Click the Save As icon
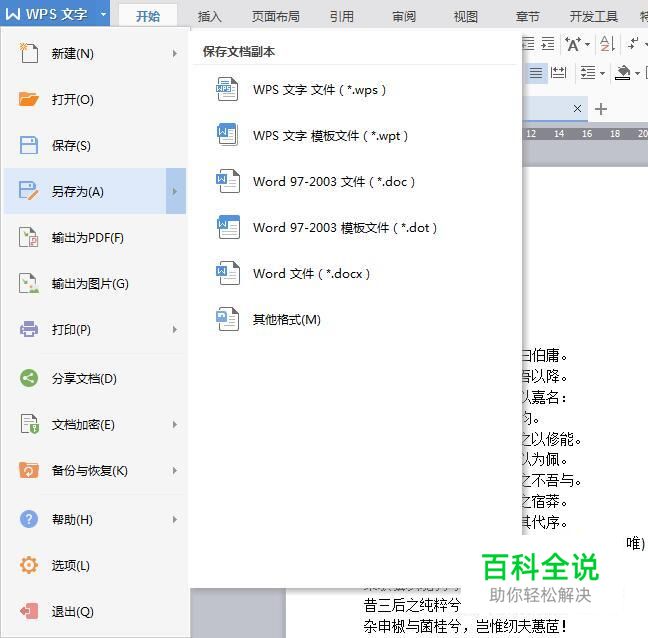The width and height of the screenshot is (648, 638). pos(29,191)
